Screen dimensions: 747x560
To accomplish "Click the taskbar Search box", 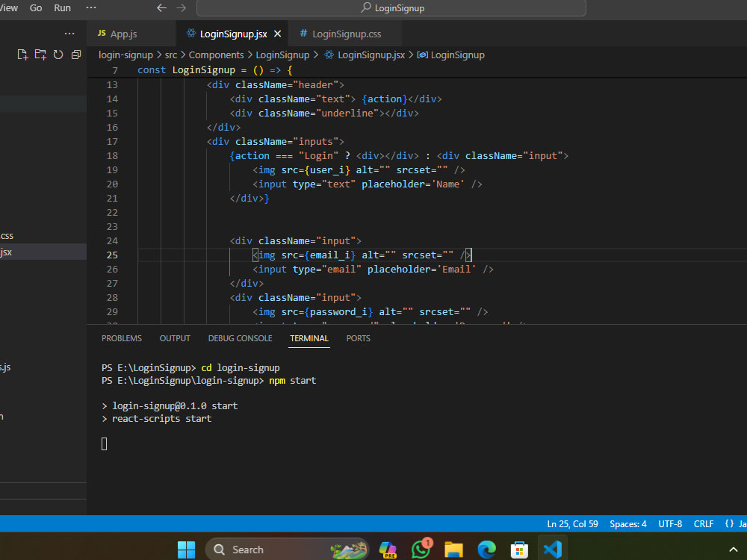I will (287, 550).
